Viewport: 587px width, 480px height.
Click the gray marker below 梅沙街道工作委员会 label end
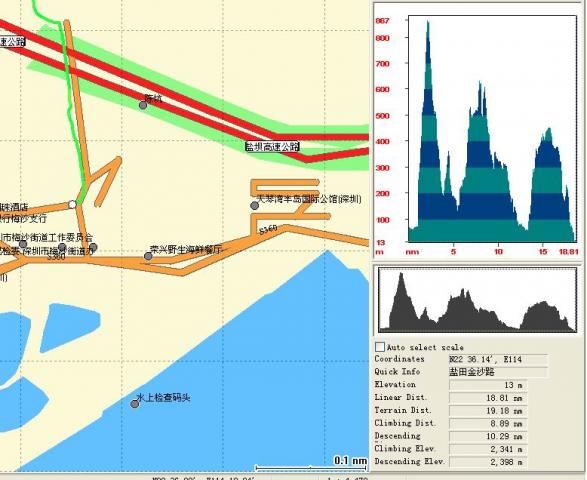(94, 247)
